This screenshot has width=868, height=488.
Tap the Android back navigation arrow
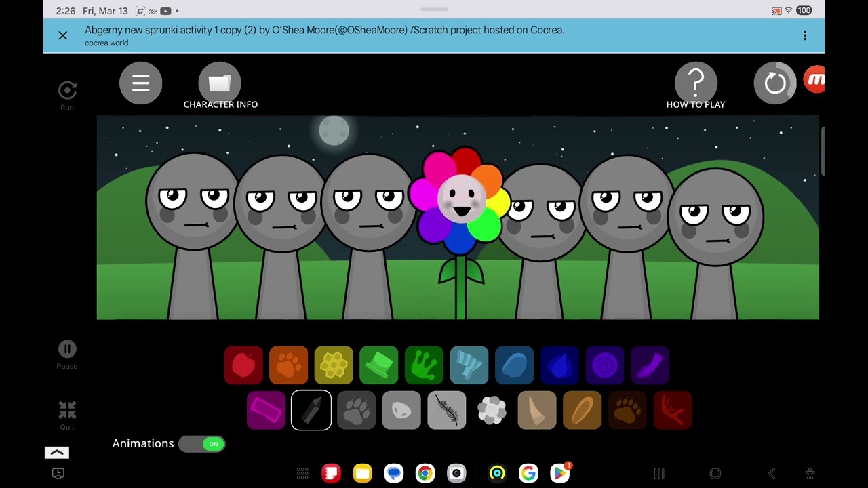(771, 474)
